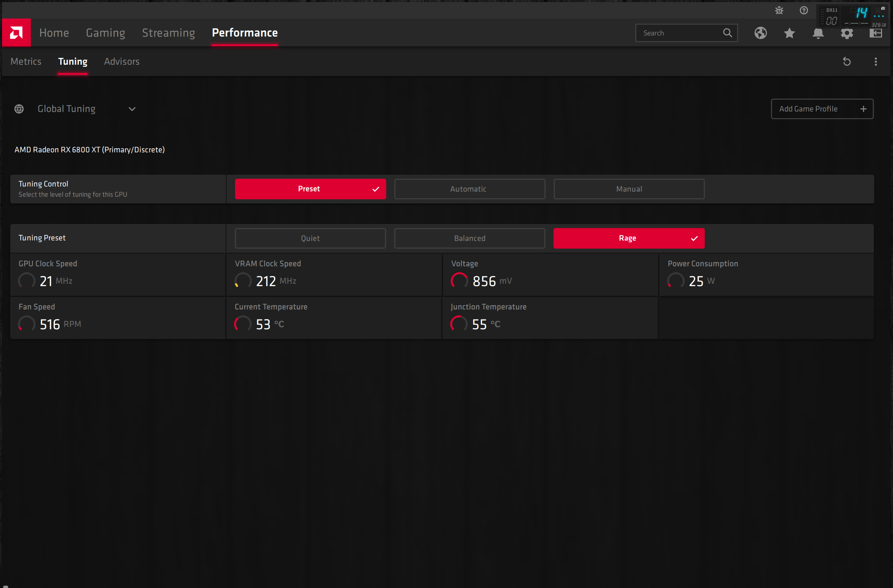The width and height of the screenshot is (893, 588).
Task: Choose the Balanced tuning preset
Action: coord(469,238)
